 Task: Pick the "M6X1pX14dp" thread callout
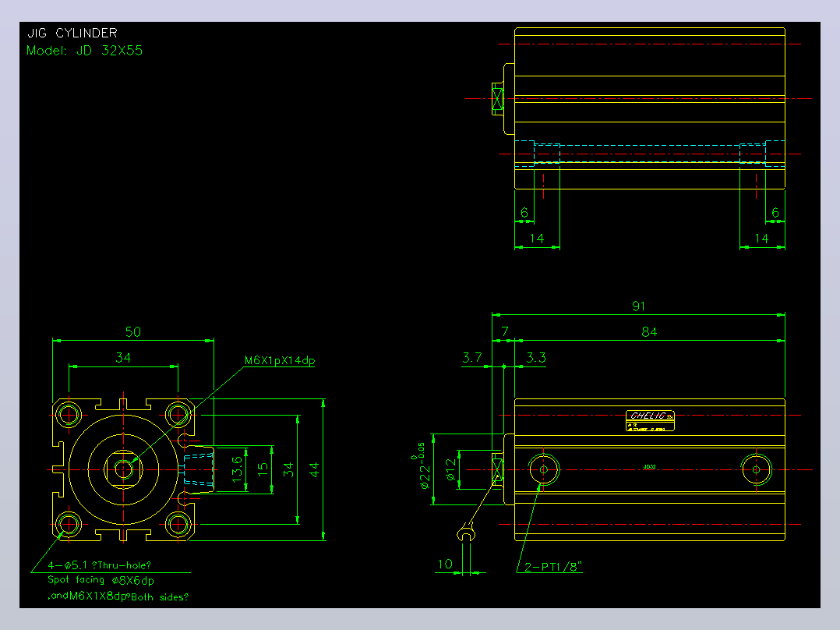[x=280, y=360]
